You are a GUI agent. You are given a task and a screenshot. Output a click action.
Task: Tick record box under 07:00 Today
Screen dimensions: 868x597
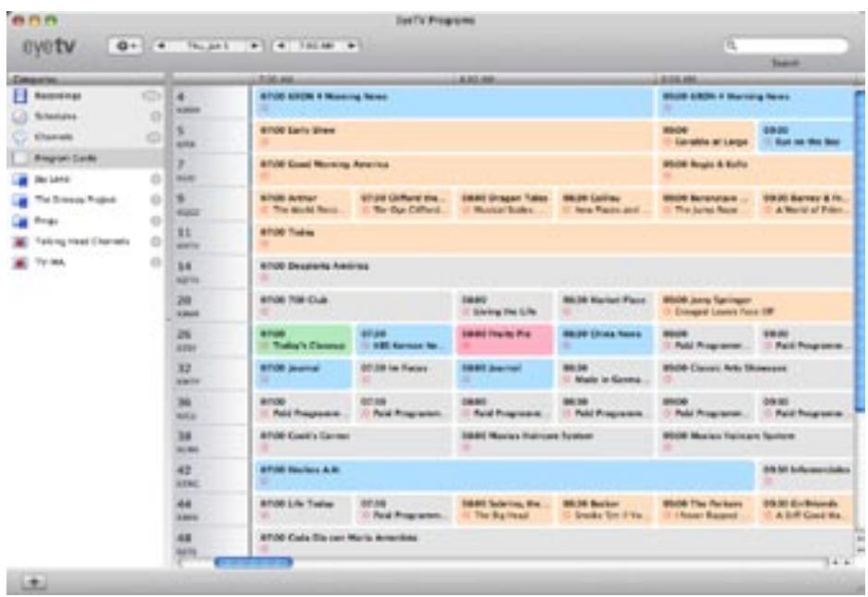265,244
